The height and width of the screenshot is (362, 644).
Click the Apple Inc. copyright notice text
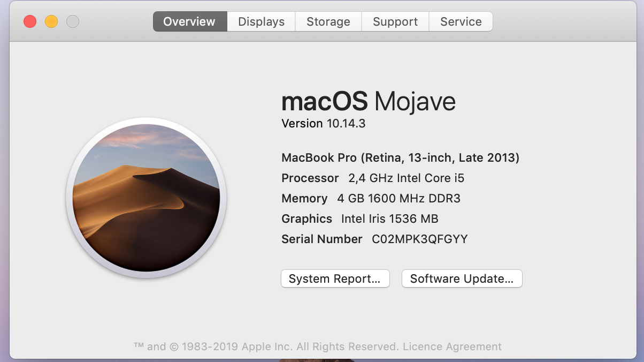pyautogui.click(x=266, y=346)
